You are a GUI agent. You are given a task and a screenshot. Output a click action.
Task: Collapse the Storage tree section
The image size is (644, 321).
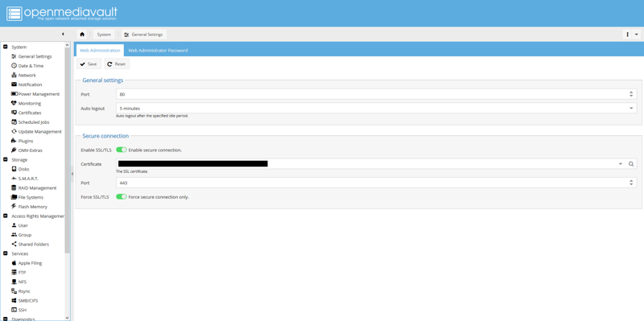tap(6, 159)
